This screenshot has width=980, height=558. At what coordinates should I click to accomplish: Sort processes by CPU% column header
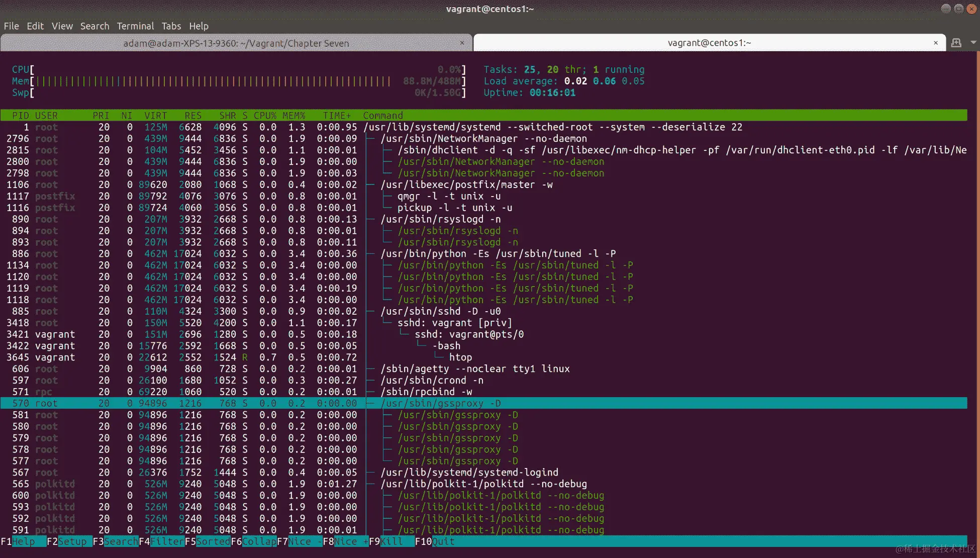tap(265, 116)
